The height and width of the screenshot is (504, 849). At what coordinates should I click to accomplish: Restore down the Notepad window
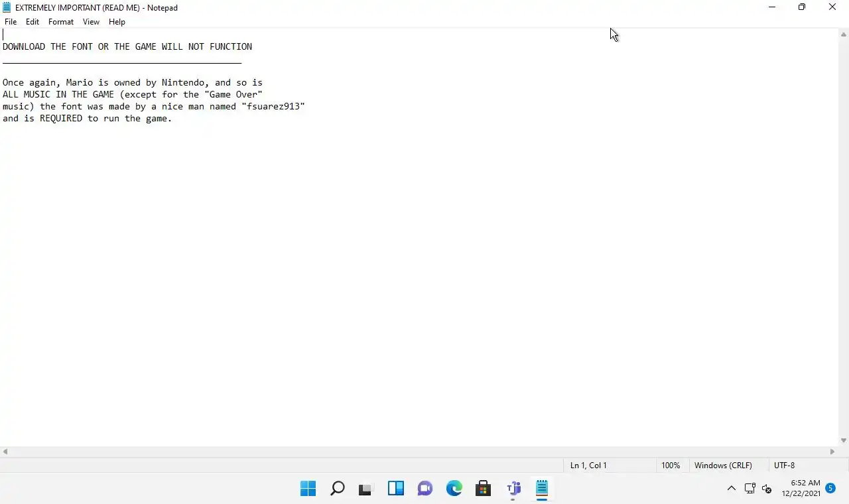[x=802, y=7]
